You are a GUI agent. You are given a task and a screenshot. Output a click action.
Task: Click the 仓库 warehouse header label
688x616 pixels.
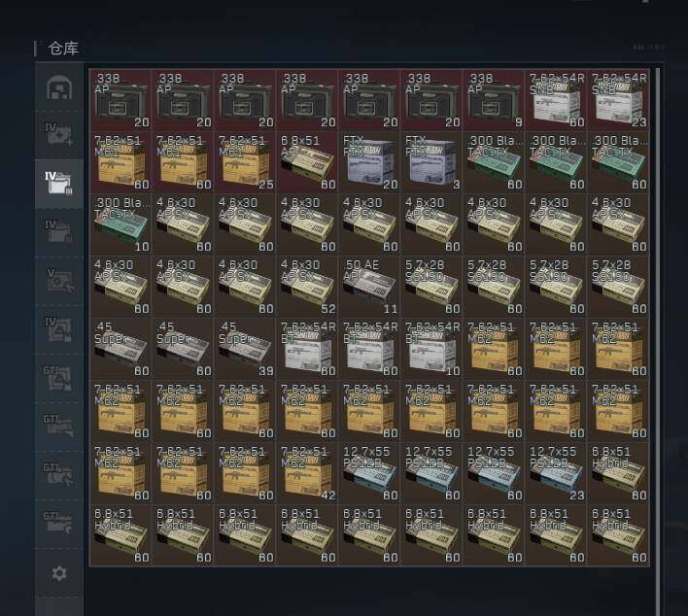coord(63,48)
